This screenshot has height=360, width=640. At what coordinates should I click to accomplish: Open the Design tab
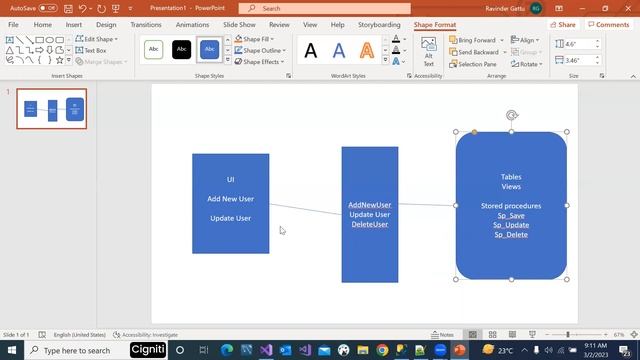click(x=106, y=24)
